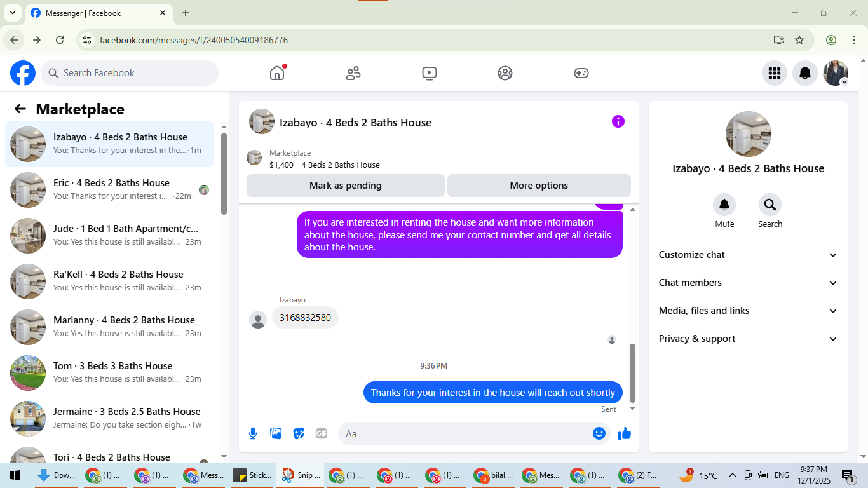Open a new browser tab

(186, 13)
